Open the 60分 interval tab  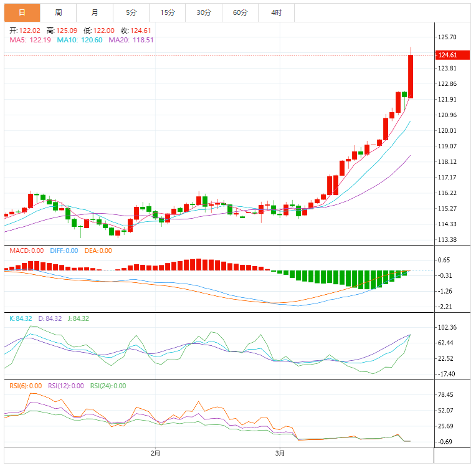[240, 12]
